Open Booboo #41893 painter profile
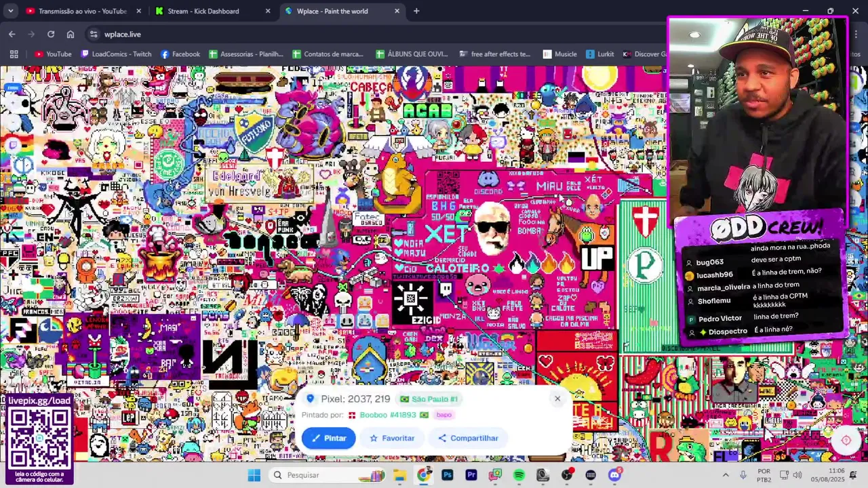The width and height of the screenshot is (868, 488). coord(387,415)
